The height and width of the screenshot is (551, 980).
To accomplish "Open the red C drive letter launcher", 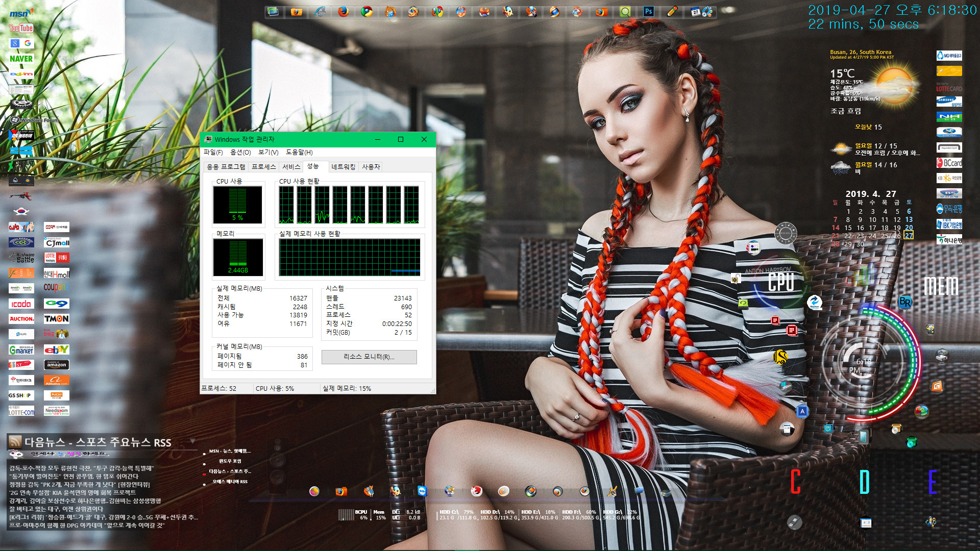I will pos(795,482).
